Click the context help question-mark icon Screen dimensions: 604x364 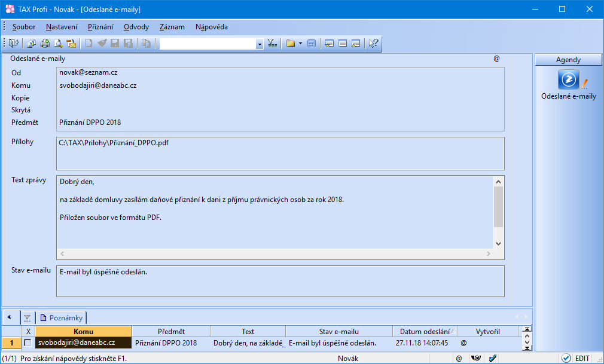373,44
